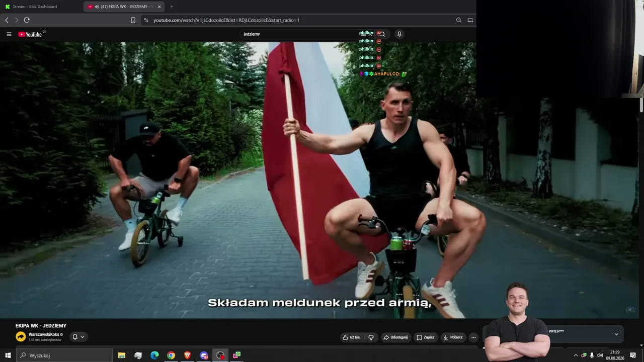The height and width of the screenshot is (362, 644).
Task: Open the Windows notification center
Action: tap(633, 355)
